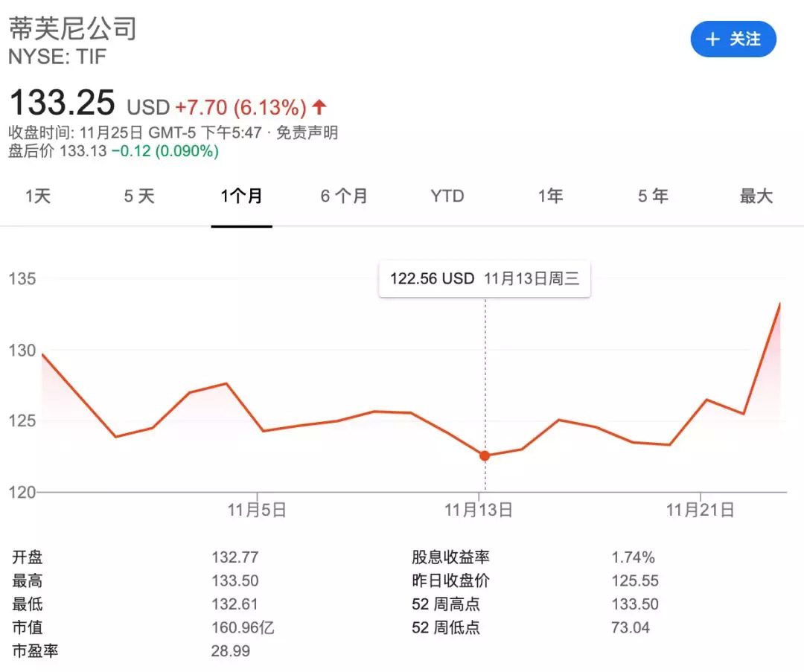
Task: Click the highlighted data point on the chart line
Action: 485,455
